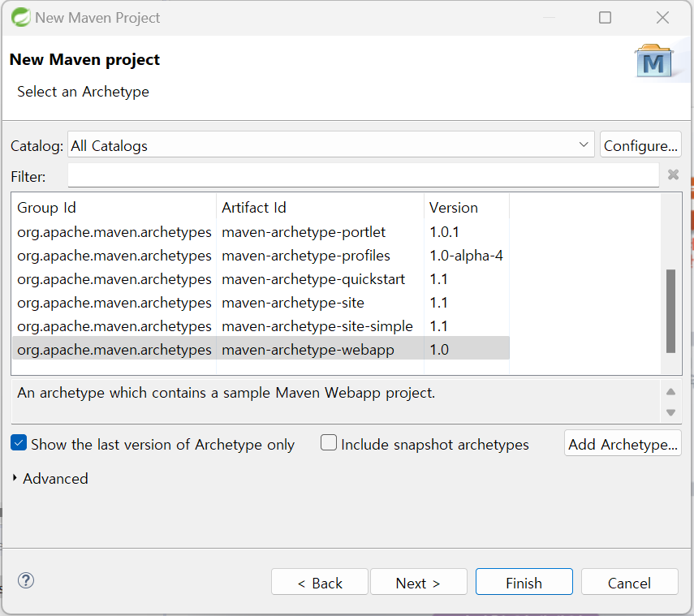Close the New Maven Project dialog
Screen dimensions: 694x616
pyautogui.click(x=662, y=18)
